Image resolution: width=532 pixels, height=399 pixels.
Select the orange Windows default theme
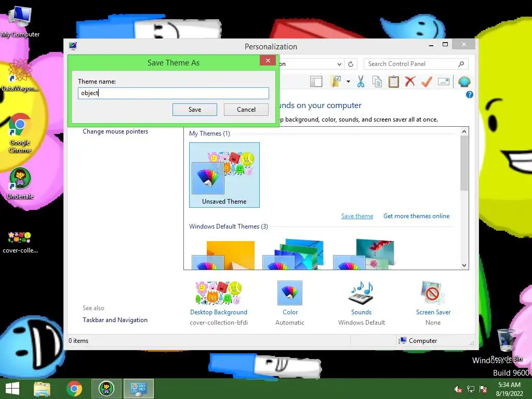click(223, 255)
